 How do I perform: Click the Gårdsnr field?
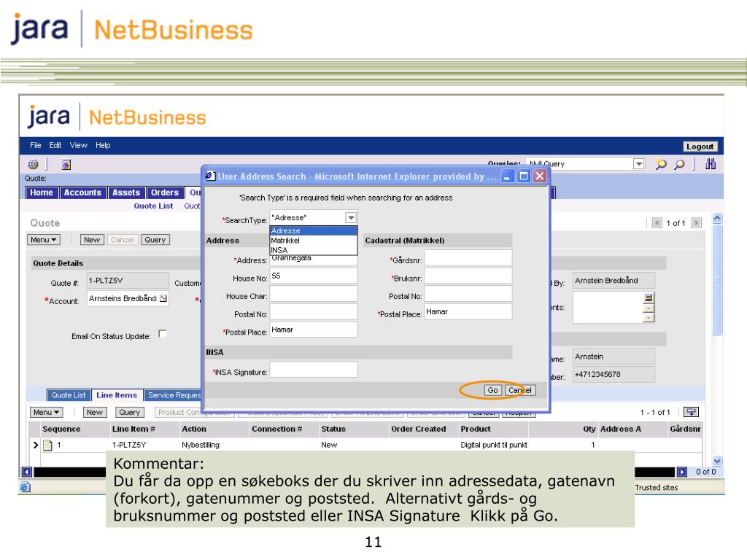pyautogui.click(x=468, y=258)
